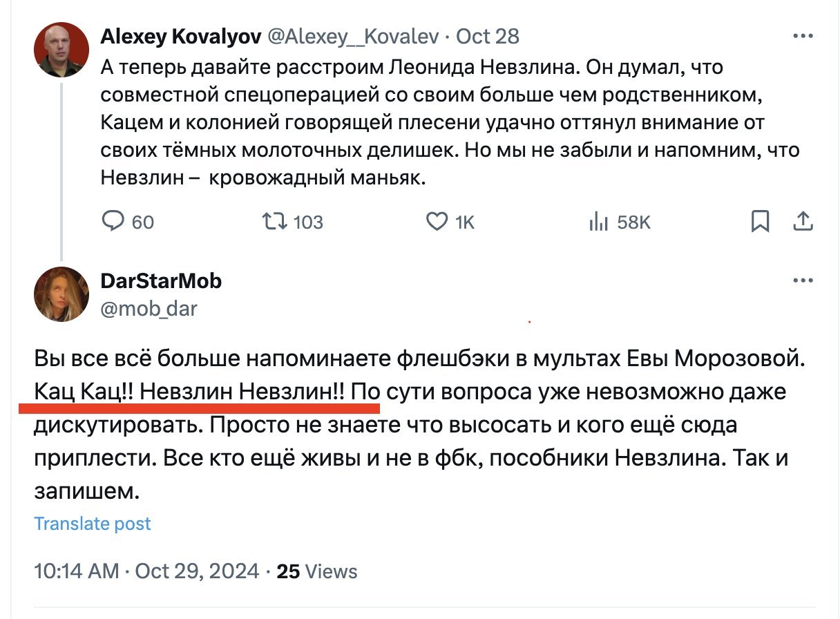The height and width of the screenshot is (619, 840).
Task: Click the share icon on Kovalyov's post
Action: (x=803, y=221)
